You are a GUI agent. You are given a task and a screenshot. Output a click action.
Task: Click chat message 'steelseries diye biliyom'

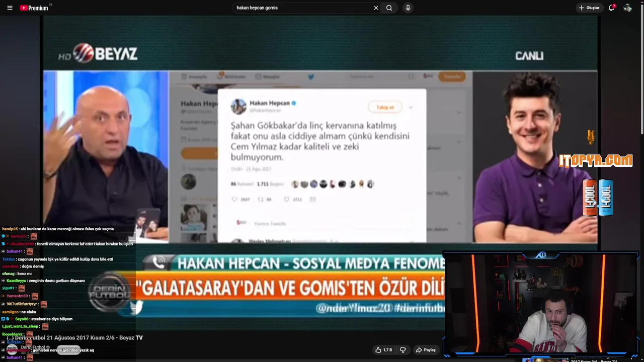(x=51, y=319)
